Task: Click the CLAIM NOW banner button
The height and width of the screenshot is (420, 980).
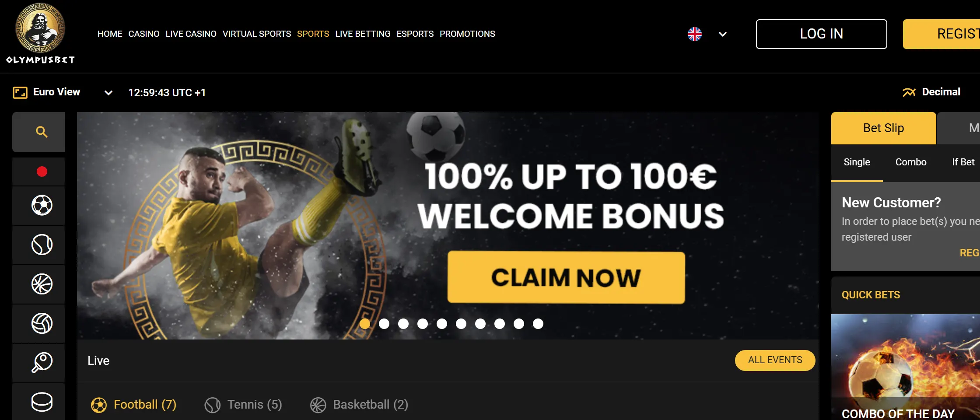Action: [x=566, y=277]
